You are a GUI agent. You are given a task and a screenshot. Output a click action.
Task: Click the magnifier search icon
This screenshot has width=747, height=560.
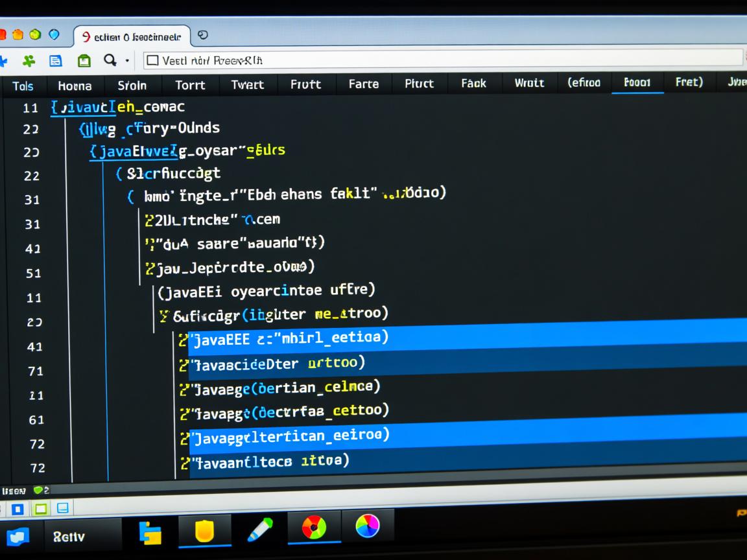pyautogui.click(x=110, y=60)
